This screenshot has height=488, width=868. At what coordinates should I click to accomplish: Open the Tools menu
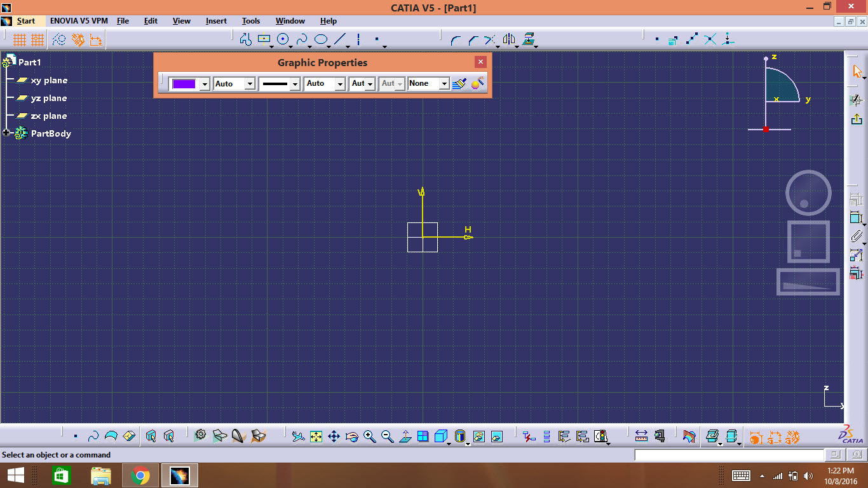[x=250, y=20]
